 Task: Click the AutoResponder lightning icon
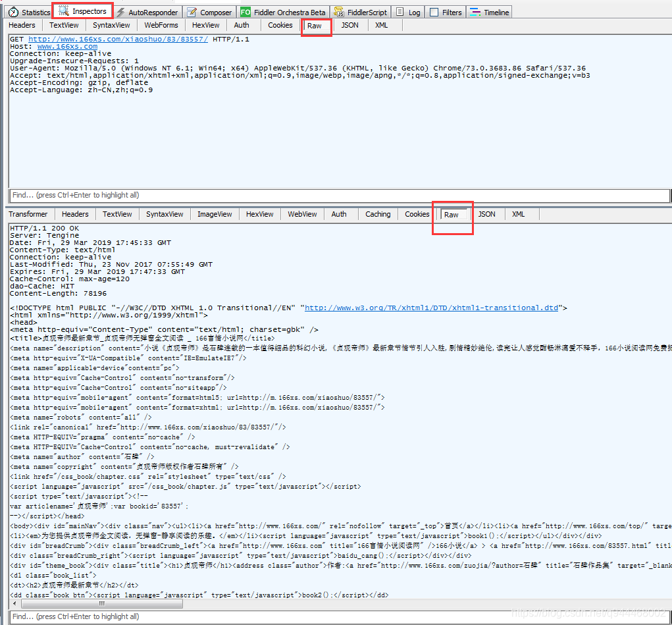coord(121,13)
